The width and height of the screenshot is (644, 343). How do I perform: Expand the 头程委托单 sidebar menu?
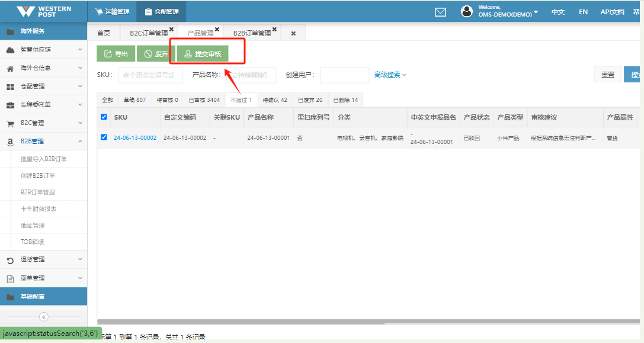43,105
